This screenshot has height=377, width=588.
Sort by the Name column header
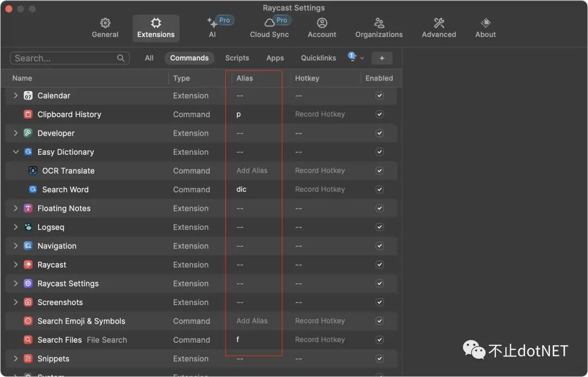pos(22,78)
